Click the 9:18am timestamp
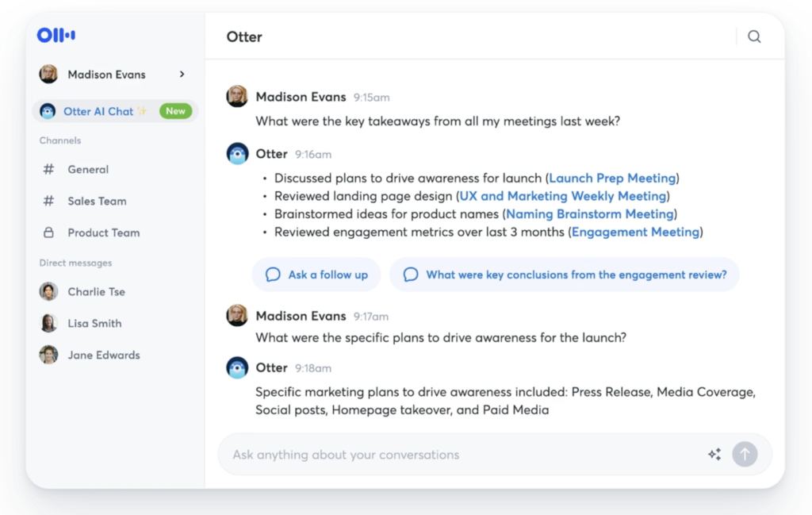The height and width of the screenshot is (515, 812). 313,368
